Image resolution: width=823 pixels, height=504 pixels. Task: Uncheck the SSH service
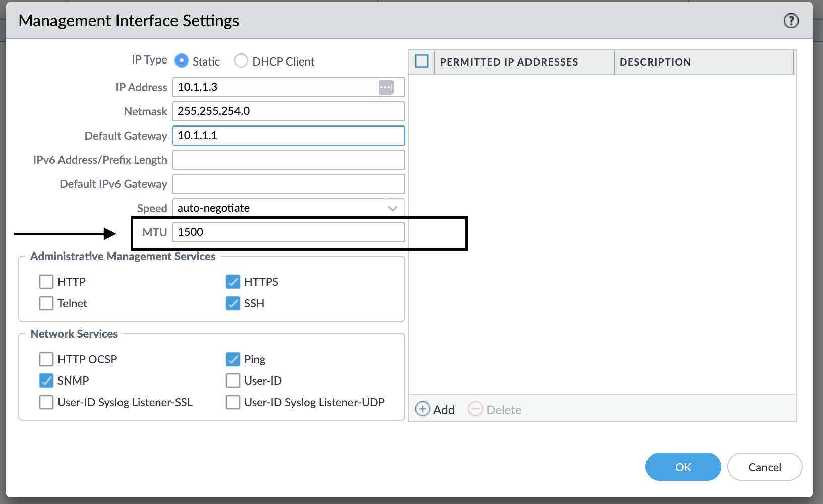coord(233,303)
